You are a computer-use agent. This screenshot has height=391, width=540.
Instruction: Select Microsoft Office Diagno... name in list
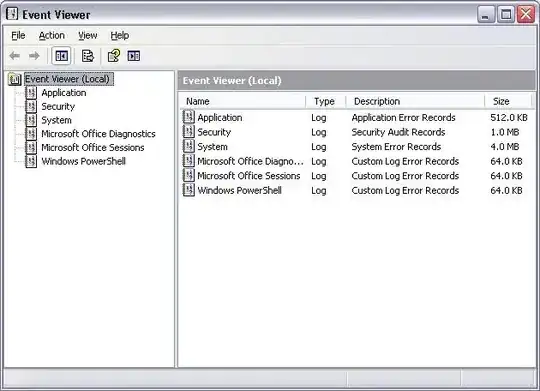[250, 161]
